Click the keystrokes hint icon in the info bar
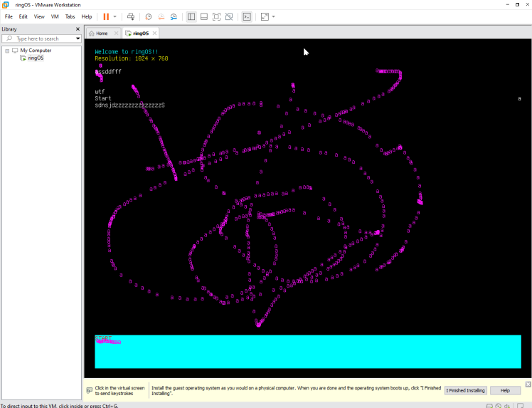Screen dimensions: 532x408 pos(89,391)
